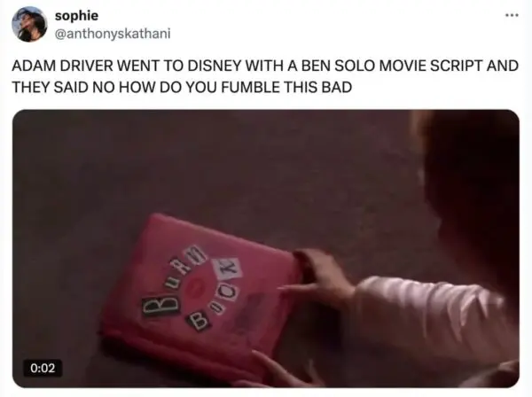
Task: Open the three-dot more options menu
Action: coord(512,15)
